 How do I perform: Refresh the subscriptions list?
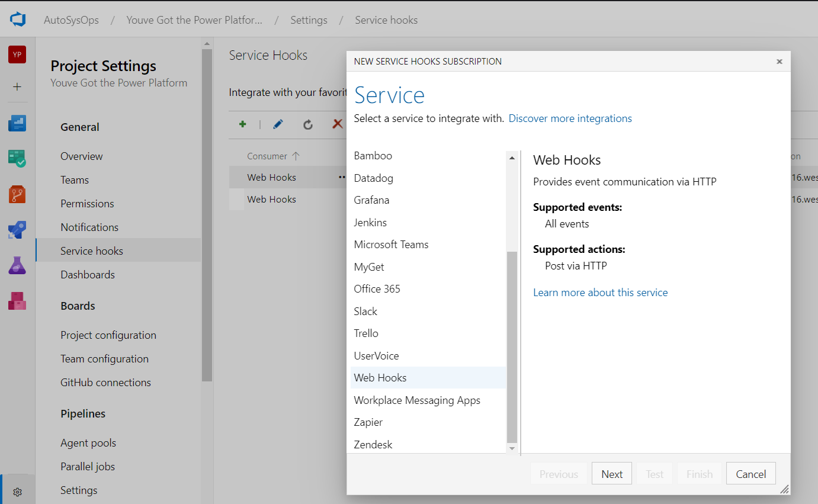click(308, 124)
